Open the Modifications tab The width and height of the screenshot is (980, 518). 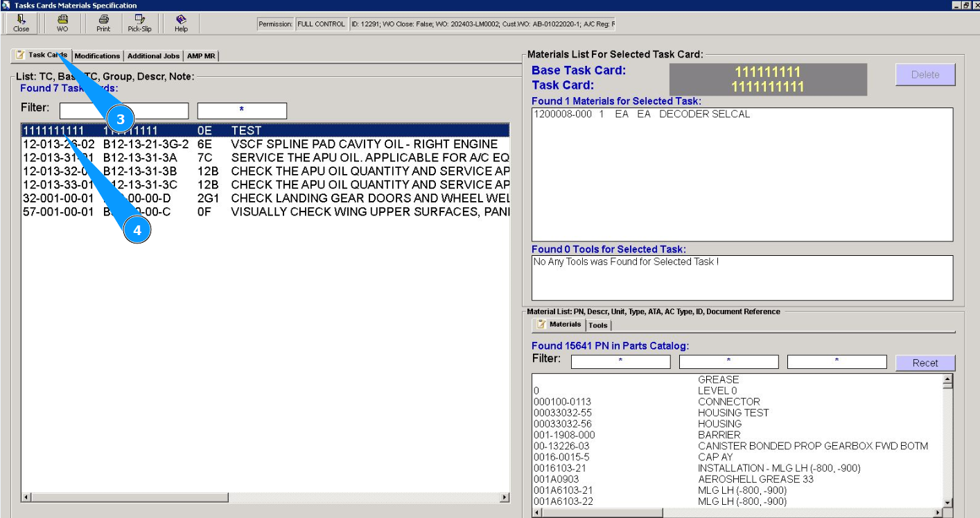tap(97, 56)
